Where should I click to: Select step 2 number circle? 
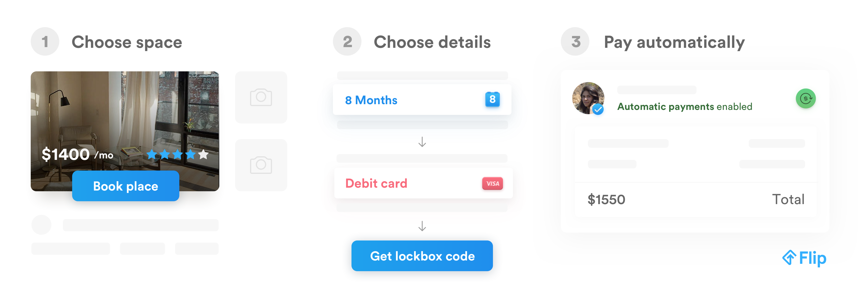(347, 42)
